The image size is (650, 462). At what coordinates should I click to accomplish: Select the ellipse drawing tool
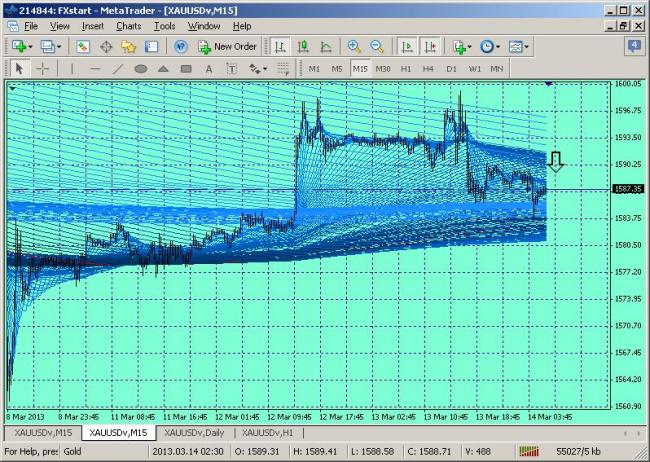click(x=141, y=69)
